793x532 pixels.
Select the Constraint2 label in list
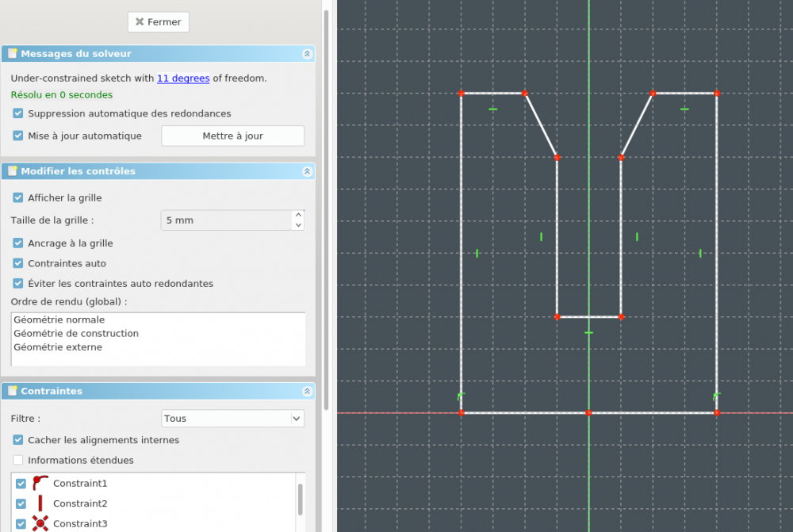pos(80,503)
